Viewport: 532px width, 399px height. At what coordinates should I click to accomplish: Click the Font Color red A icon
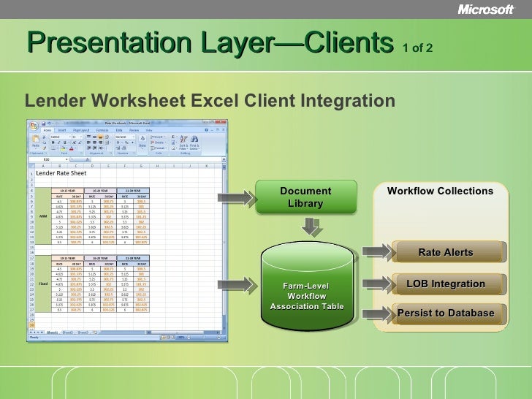click(72, 148)
